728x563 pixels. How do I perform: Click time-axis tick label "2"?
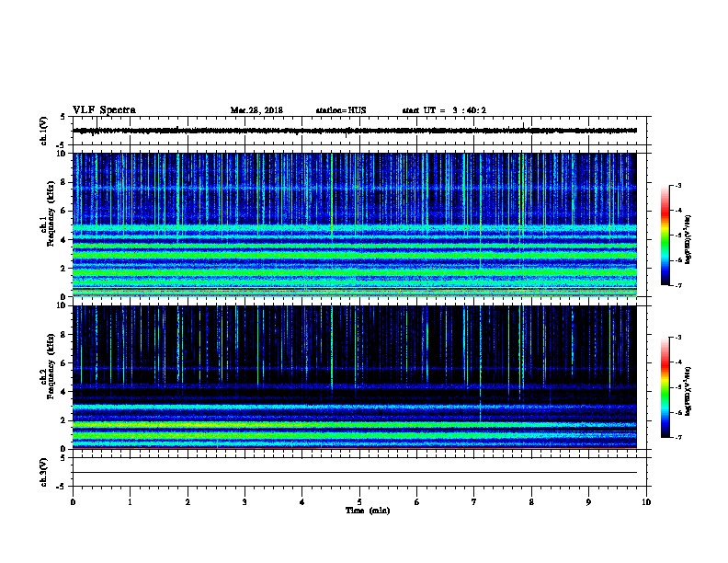point(188,502)
